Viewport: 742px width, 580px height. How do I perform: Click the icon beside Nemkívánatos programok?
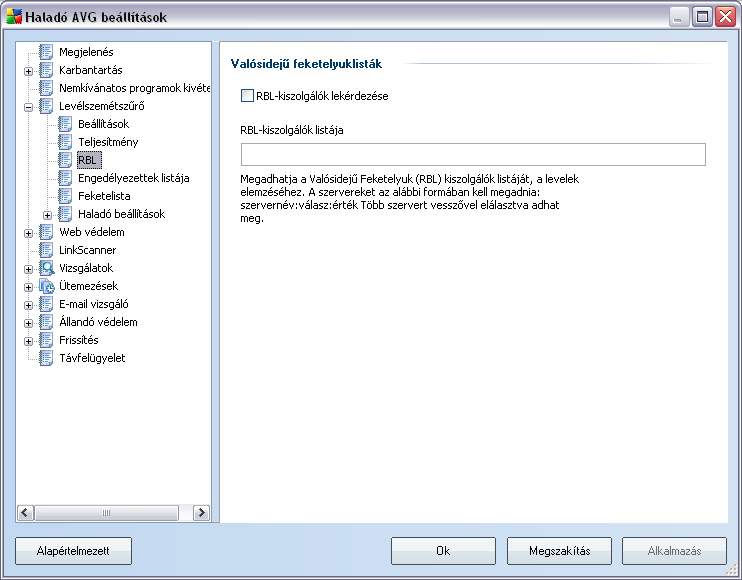(46, 88)
